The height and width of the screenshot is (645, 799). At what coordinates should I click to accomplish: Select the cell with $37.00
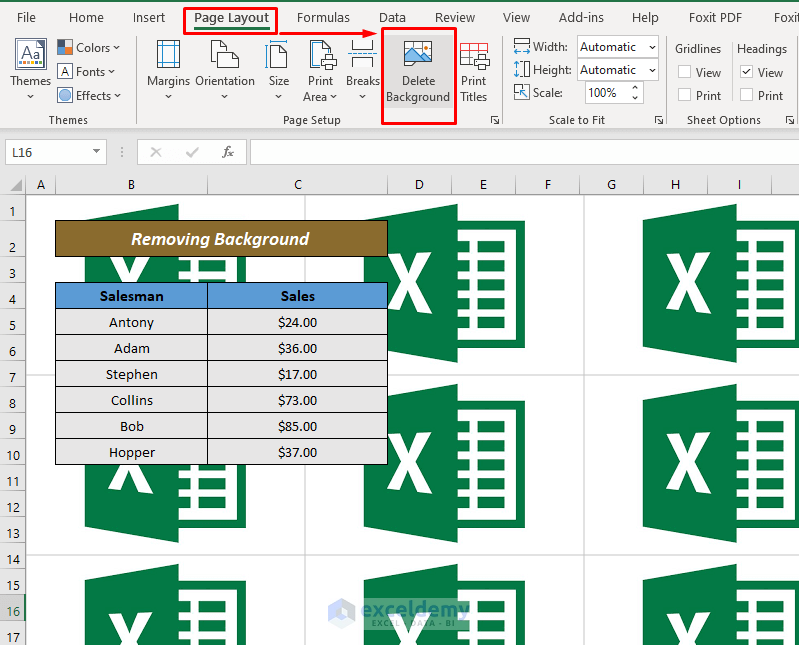tap(298, 452)
